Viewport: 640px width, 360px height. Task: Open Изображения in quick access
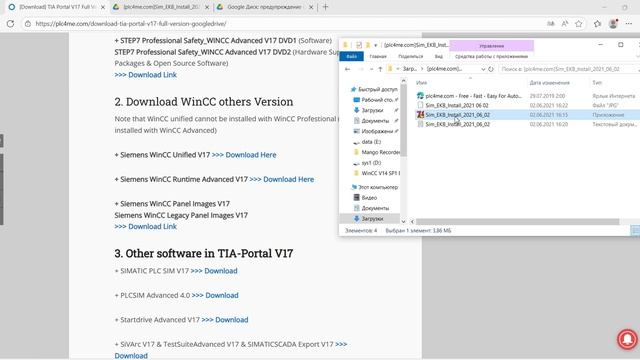click(376, 131)
